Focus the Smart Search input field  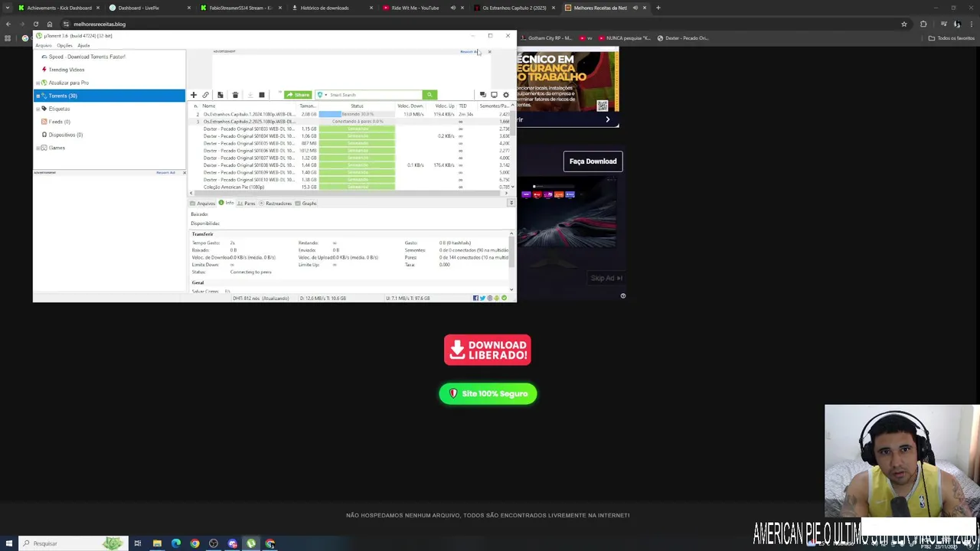coord(375,95)
